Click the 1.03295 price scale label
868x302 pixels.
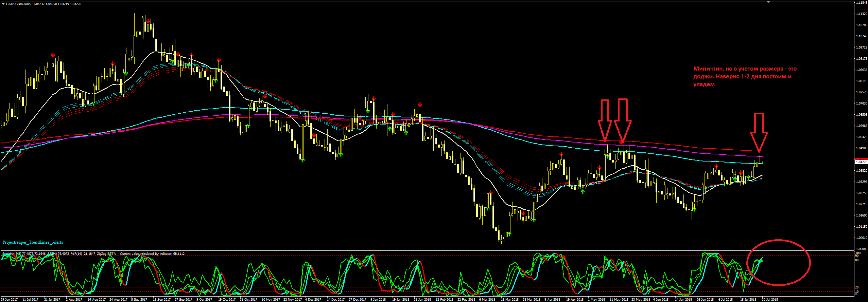click(x=861, y=182)
